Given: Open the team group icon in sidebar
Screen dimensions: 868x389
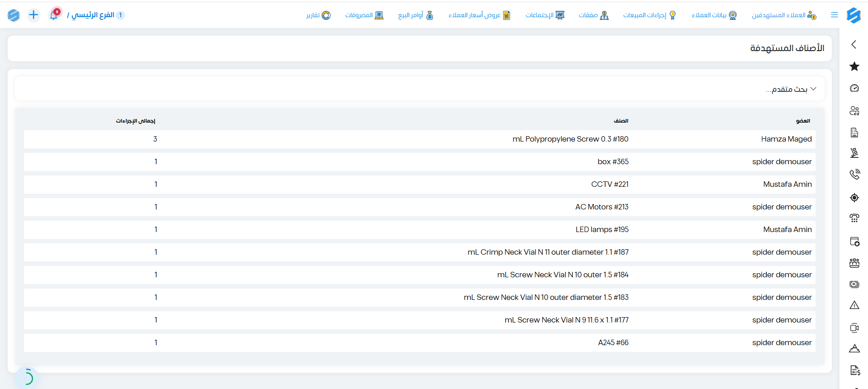Looking at the screenshot, I should (x=854, y=263).
